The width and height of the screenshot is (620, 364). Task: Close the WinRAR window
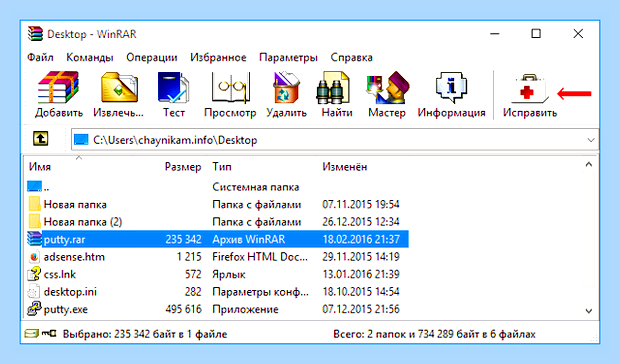pos(578,34)
